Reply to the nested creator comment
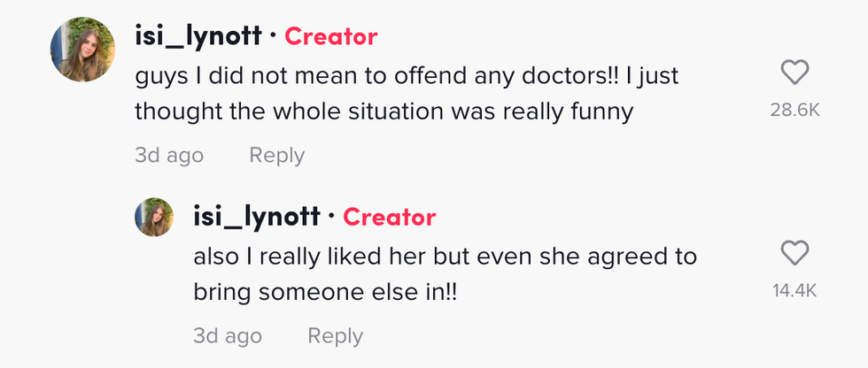868x368 pixels. (335, 336)
